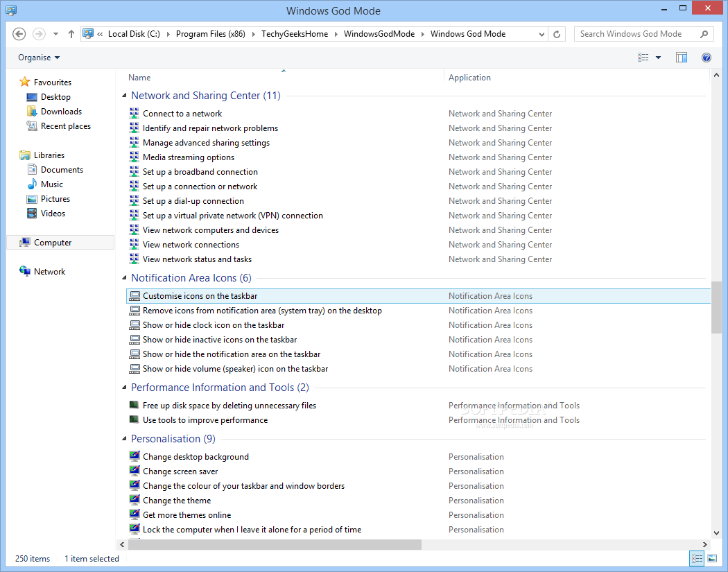Switch to large icons view in status bar
The height and width of the screenshot is (572, 728).
pyautogui.click(x=712, y=559)
